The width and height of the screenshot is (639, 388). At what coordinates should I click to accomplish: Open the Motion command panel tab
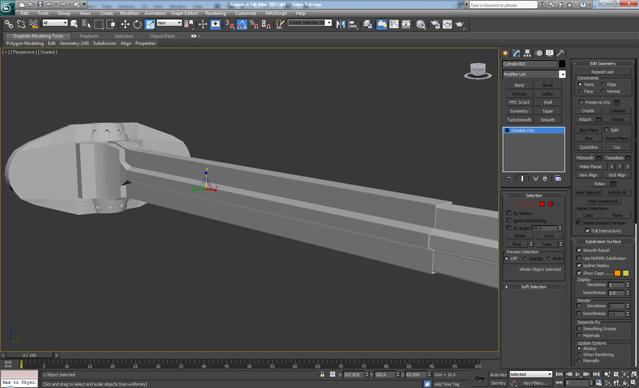(539, 53)
